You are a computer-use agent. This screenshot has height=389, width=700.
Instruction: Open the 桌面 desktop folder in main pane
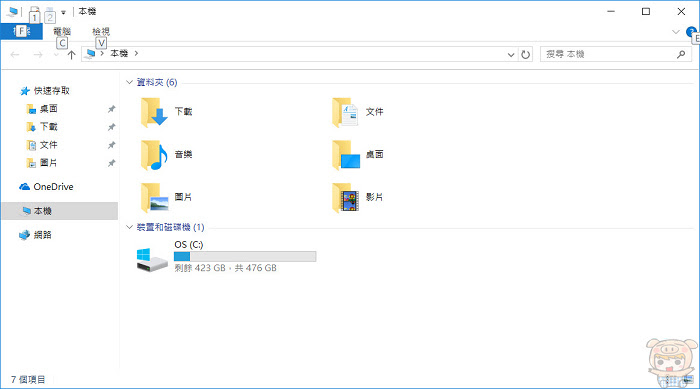click(346, 155)
